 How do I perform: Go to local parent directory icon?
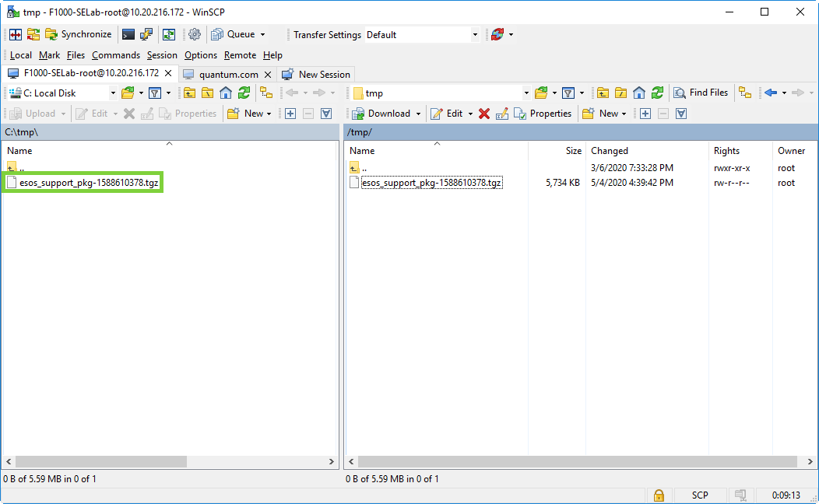click(189, 93)
